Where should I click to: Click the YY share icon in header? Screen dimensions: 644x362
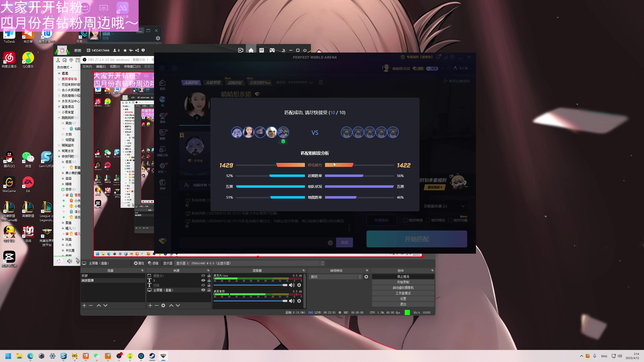[x=137, y=50]
